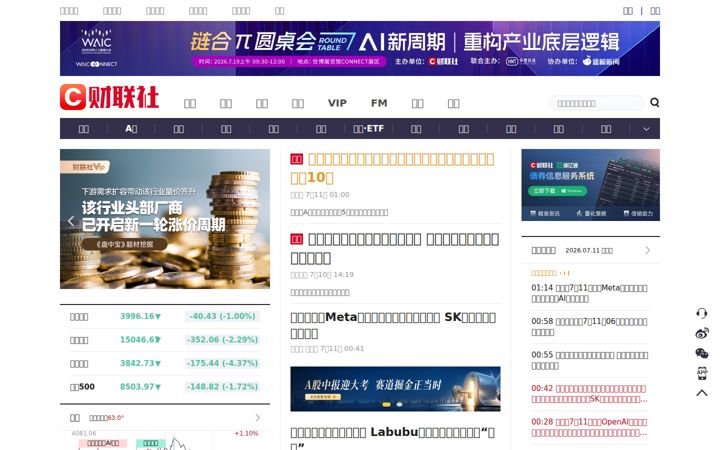Click the search magnifier icon

click(x=654, y=102)
